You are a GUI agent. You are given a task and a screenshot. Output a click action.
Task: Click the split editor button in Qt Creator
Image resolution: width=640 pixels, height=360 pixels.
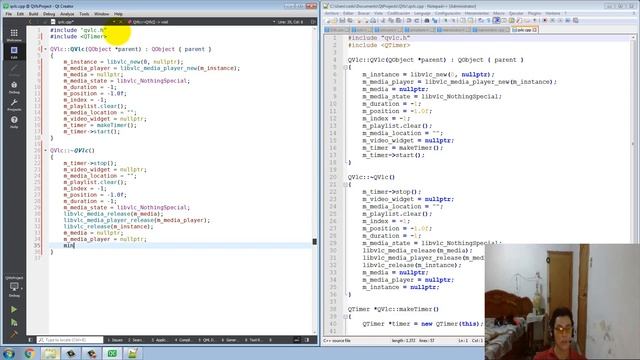[313, 22]
